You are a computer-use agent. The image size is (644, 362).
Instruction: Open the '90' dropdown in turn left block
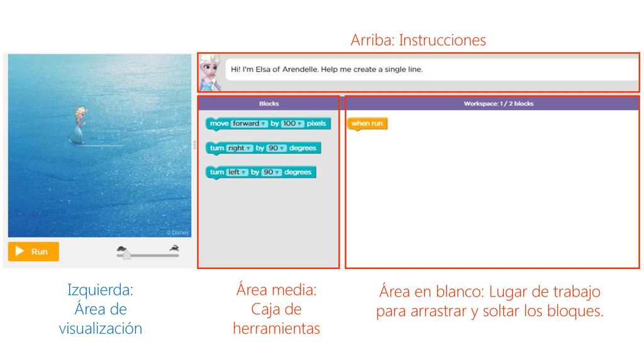tap(272, 172)
